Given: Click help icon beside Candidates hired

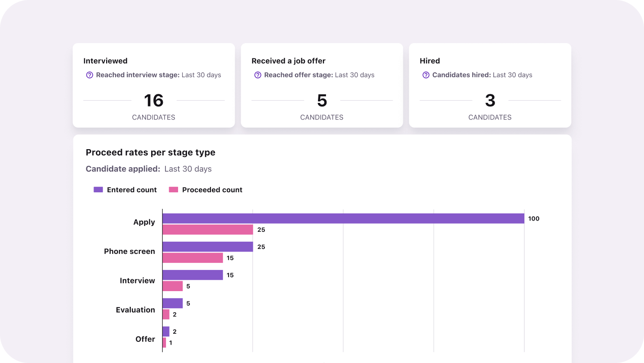Looking at the screenshot, I should (426, 75).
